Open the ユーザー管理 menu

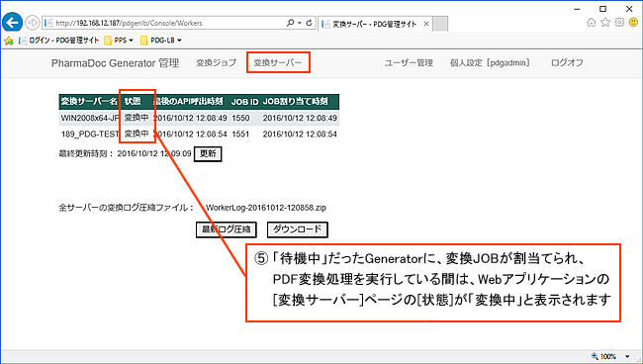(409, 62)
